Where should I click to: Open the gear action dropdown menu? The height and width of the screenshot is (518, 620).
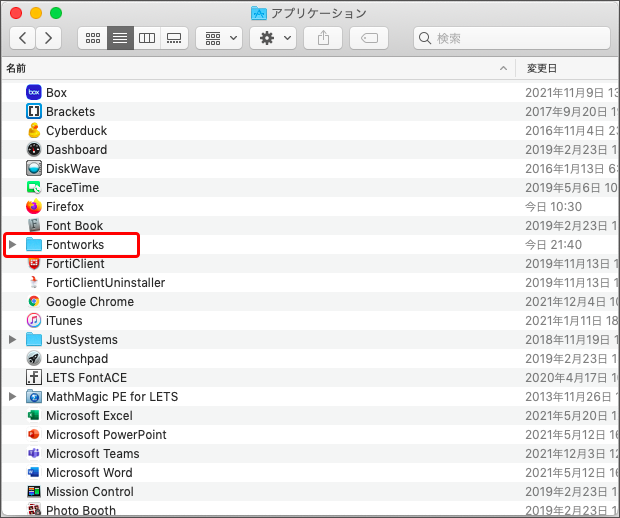pos(273,38)
